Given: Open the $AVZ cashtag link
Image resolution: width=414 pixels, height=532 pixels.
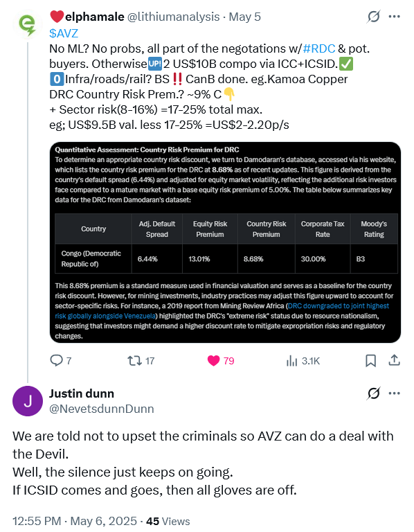Looking at the screenshot, I should point(64,33).
